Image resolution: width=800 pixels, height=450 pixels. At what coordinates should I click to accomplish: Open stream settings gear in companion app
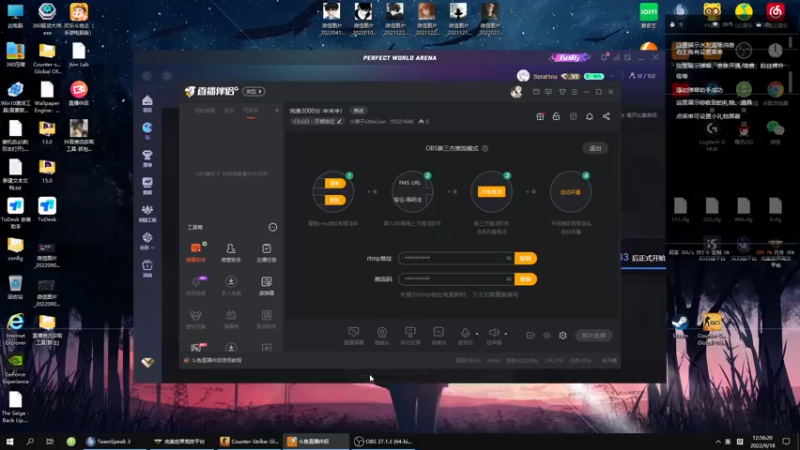(x=563, y=335)
